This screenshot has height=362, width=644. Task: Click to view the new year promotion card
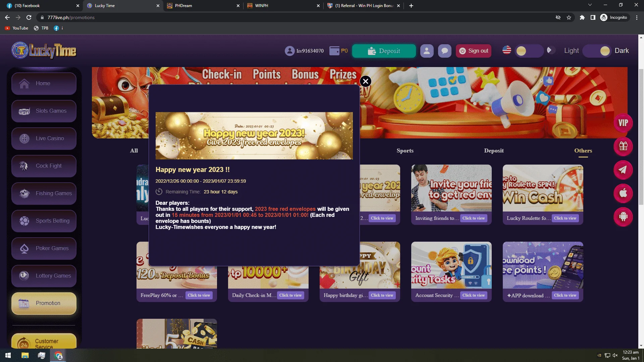click(382, 218)
